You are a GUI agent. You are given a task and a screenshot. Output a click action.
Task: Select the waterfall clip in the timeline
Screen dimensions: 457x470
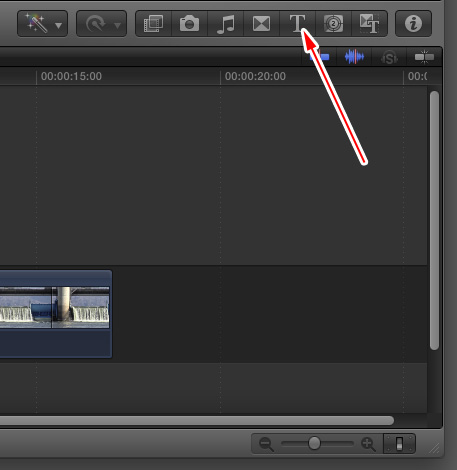click(x=56, y=314)
